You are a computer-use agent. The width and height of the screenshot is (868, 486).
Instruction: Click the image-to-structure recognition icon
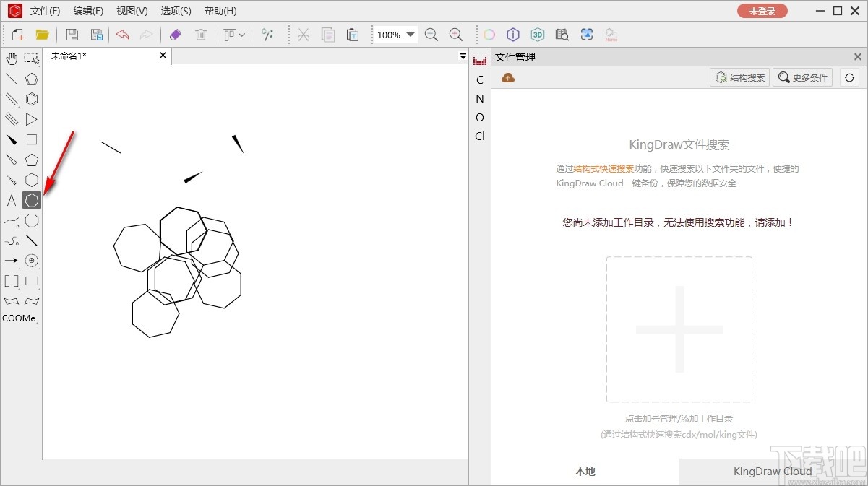[x=587, y=34]
